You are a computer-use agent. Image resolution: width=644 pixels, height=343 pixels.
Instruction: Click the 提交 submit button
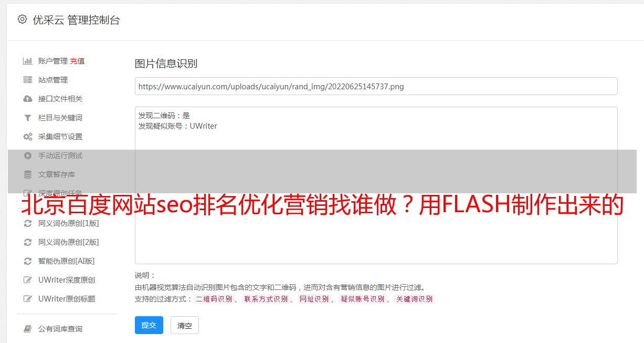(149, 325)
